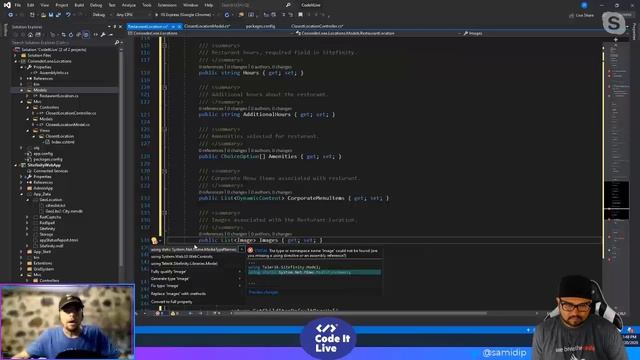Open the Analyze menu
Viewport: 640px width, 360px height.
(129, 5)
